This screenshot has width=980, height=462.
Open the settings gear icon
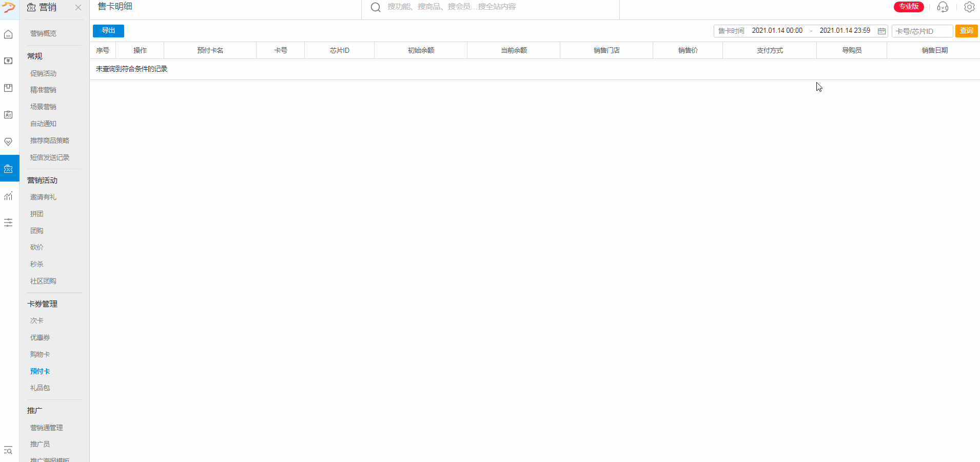(969, 7)
